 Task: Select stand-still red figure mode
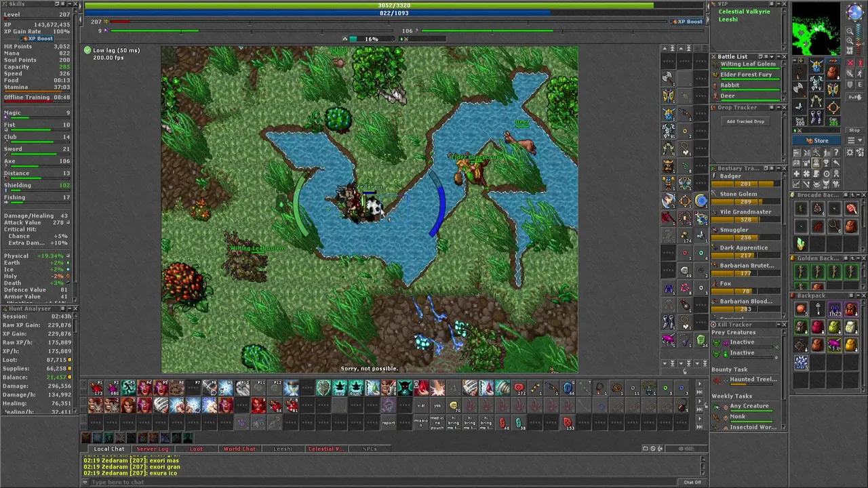[860, 63]
